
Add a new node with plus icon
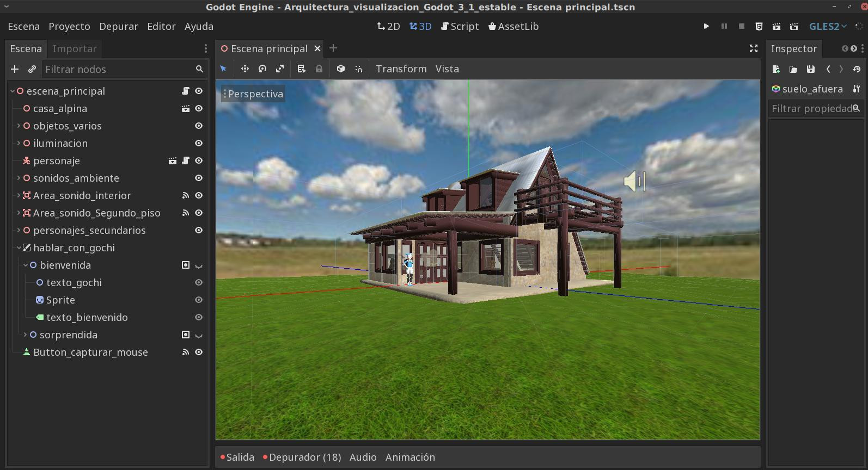point(15,69)
